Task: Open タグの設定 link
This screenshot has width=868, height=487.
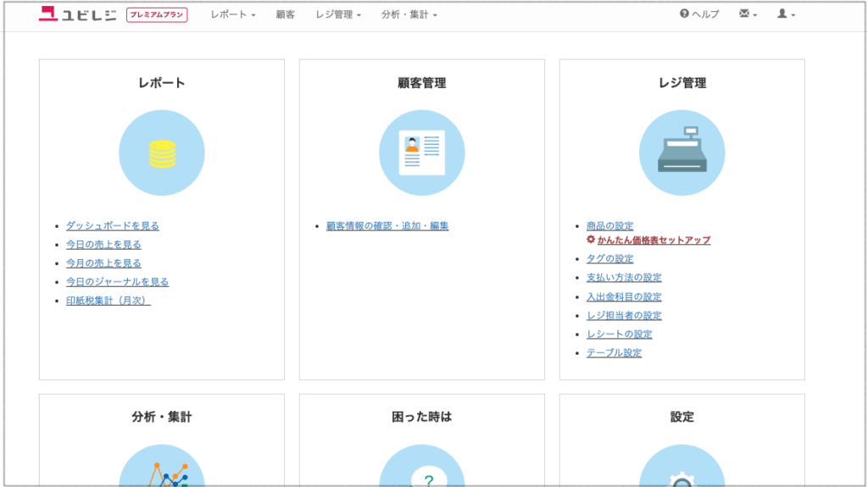Action: tap(609, 258)
